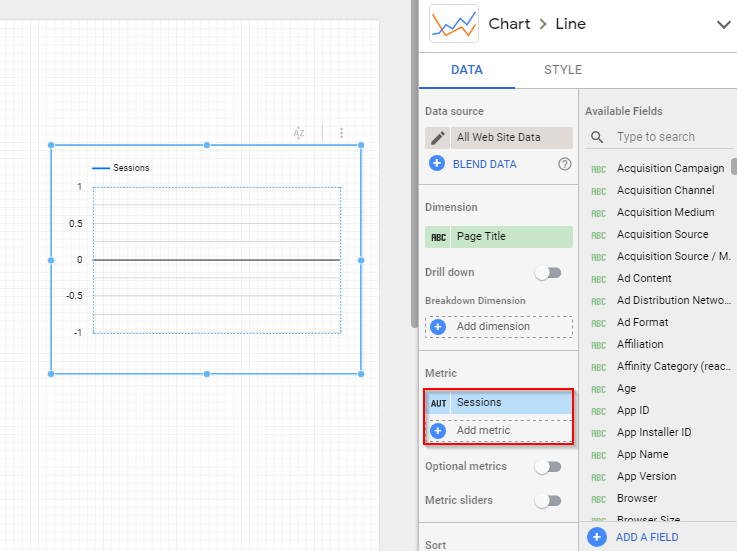Viewport: 737px width, 551px height.
Task: Click the blend data help question icon
Action: tap(565, 164)
